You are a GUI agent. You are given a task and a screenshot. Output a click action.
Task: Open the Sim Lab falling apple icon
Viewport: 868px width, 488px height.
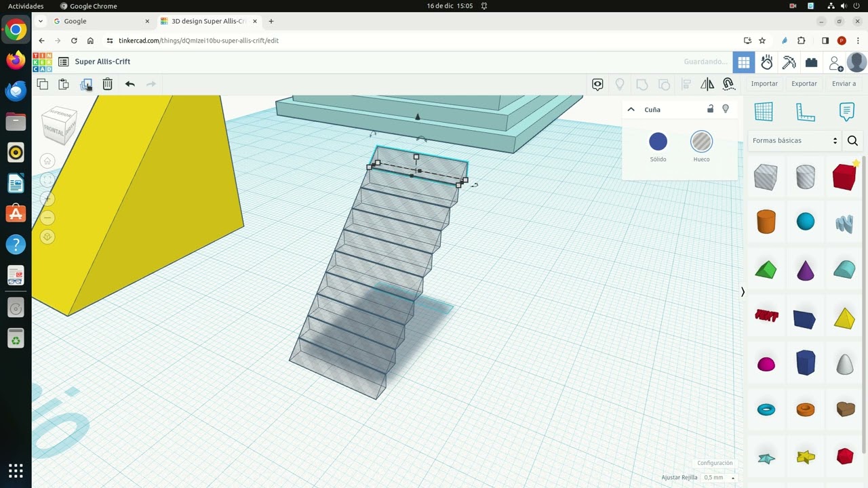767,62
